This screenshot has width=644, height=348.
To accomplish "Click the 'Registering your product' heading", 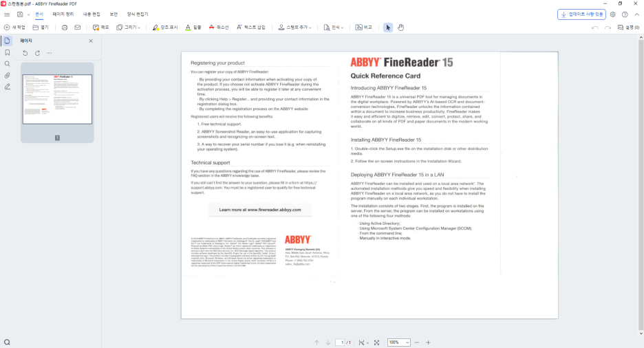I will pos(217,63).
